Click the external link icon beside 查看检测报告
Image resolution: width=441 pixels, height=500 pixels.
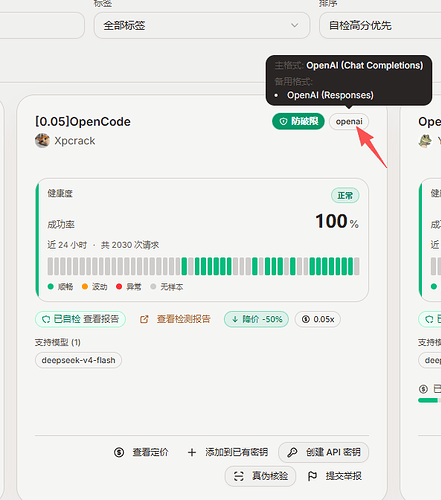(144, 319)
